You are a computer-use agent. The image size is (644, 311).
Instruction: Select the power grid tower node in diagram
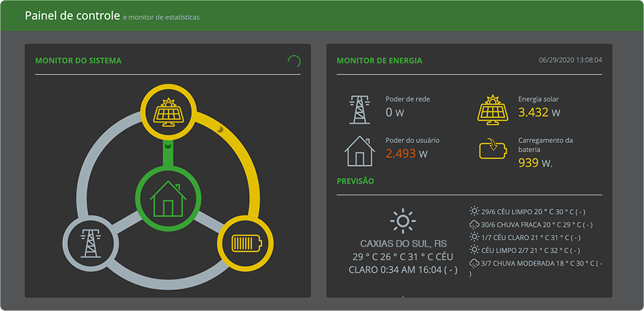[89, 243]
